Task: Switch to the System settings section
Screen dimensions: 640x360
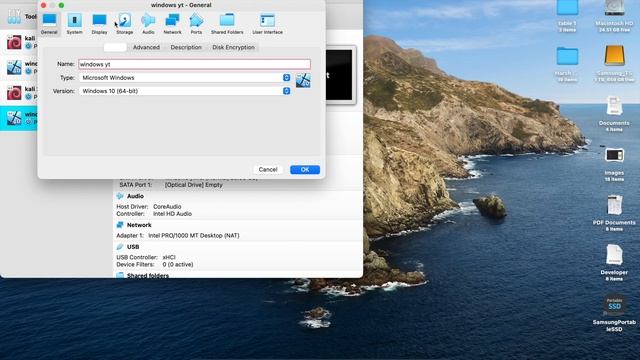Action: pyautogui.click(x=74, y=24)
